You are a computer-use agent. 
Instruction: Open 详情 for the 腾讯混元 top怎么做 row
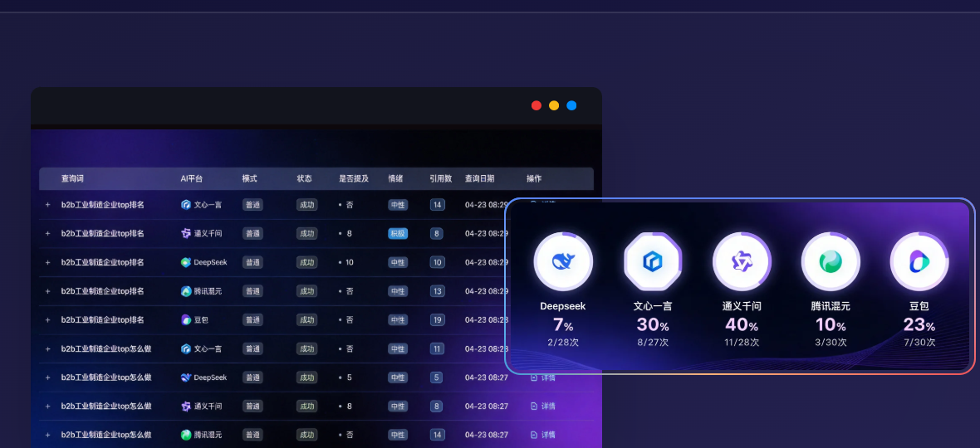pos(542,435)
